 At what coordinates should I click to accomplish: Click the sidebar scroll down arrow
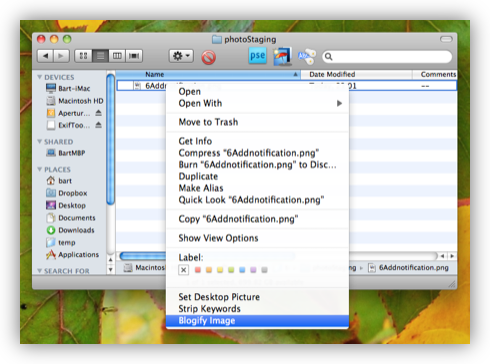(111, 270)
